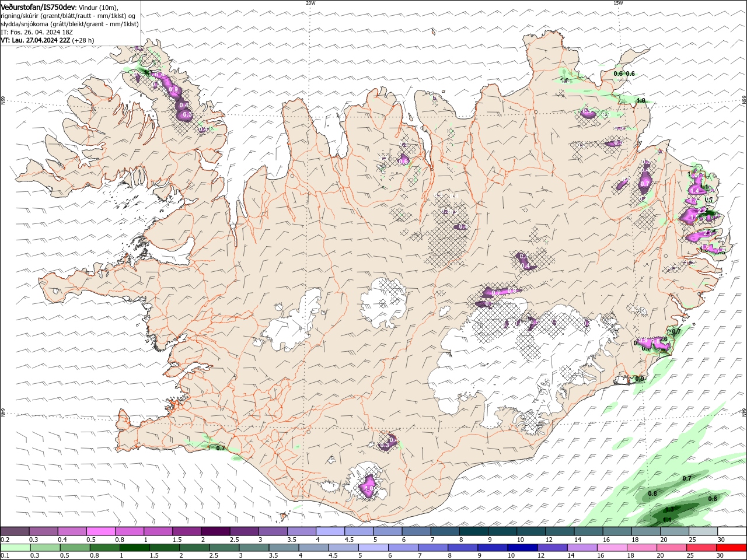Click the '0.9' value on southeast coast

click(x=640, y=379)
